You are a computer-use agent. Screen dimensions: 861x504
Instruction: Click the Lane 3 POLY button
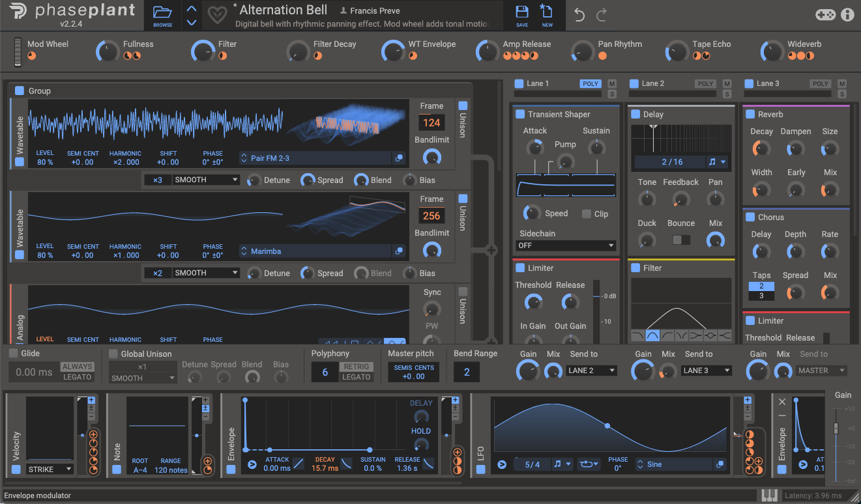[x=821, y=83]
